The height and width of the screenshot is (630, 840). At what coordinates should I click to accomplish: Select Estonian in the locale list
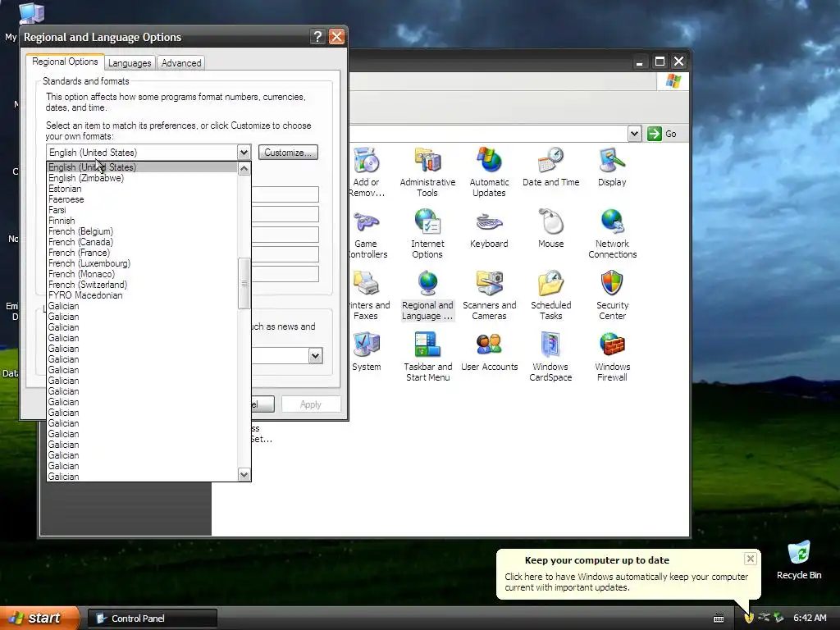[x=142, y=189]
